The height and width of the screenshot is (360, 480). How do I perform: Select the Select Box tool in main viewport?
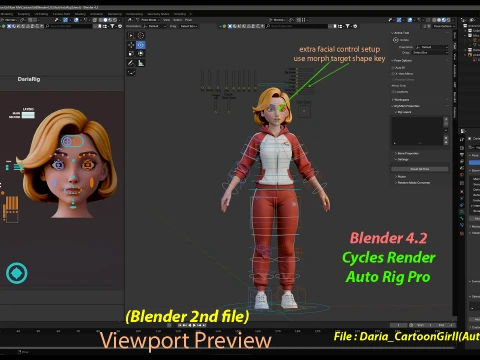131,35
